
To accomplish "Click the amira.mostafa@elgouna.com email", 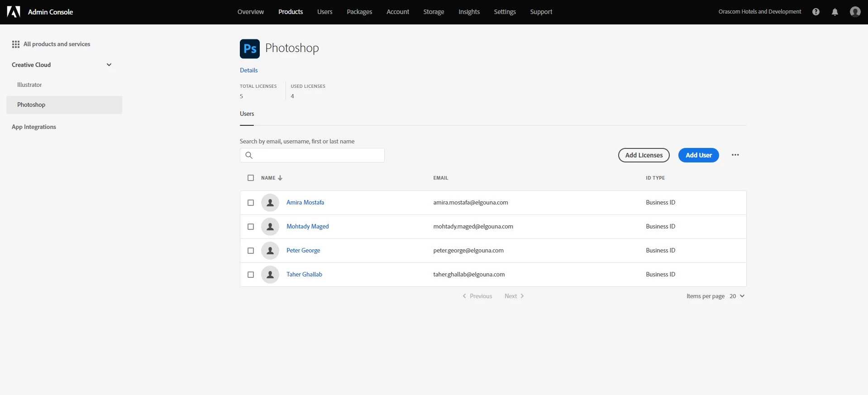I will [471, 203].
